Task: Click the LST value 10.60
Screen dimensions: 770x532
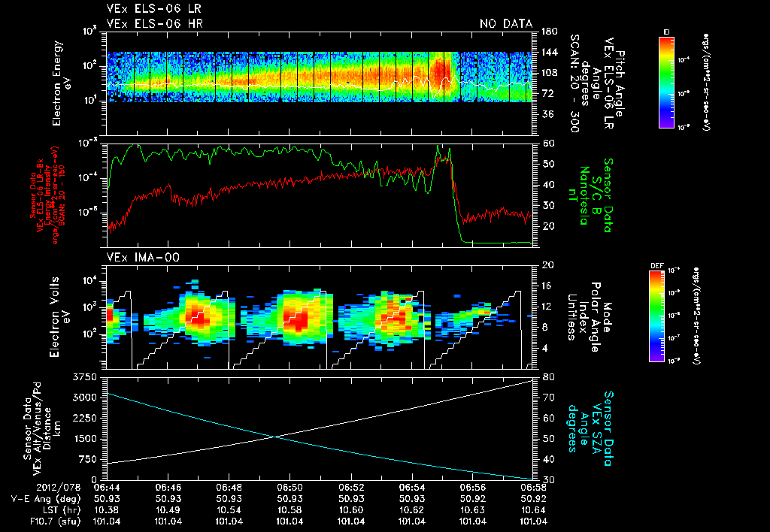Action: click(x=350, y=510)
